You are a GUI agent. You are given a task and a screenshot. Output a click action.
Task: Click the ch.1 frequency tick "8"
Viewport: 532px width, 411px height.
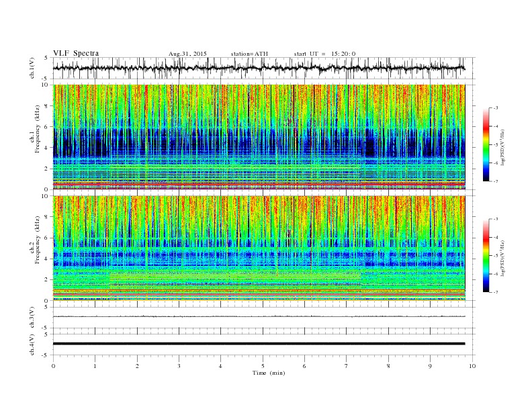(46, 106)
